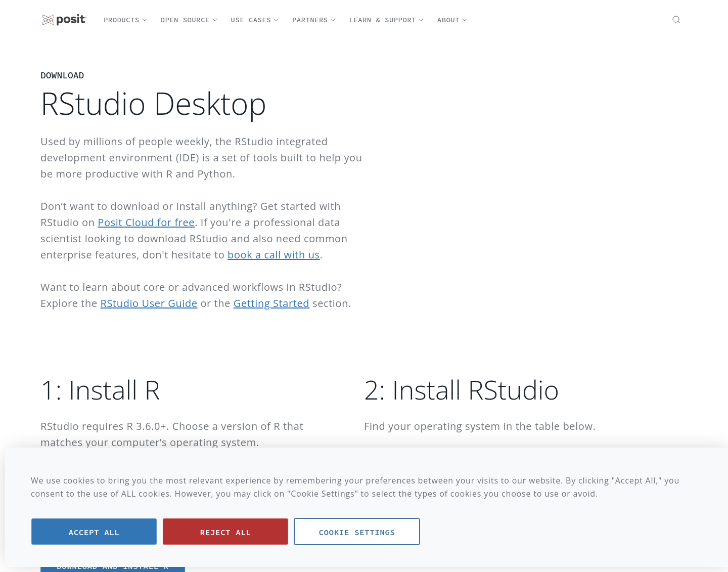Accept all cookies

94,532
